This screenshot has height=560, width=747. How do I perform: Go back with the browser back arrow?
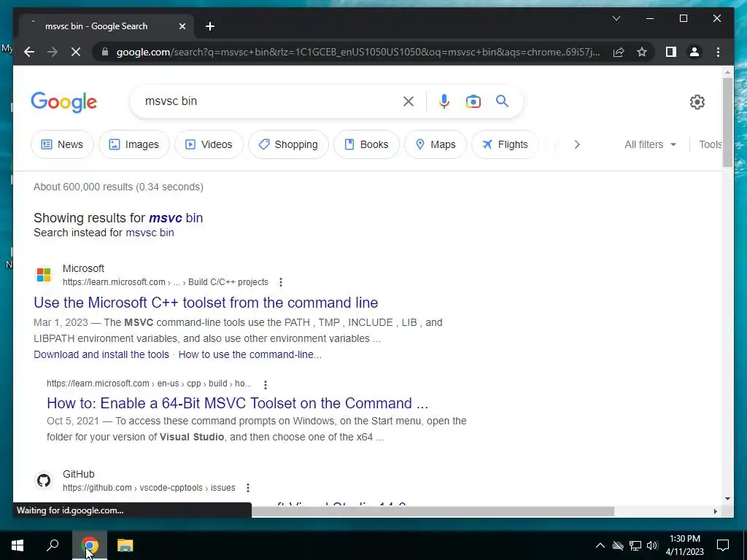coord(29,52)
